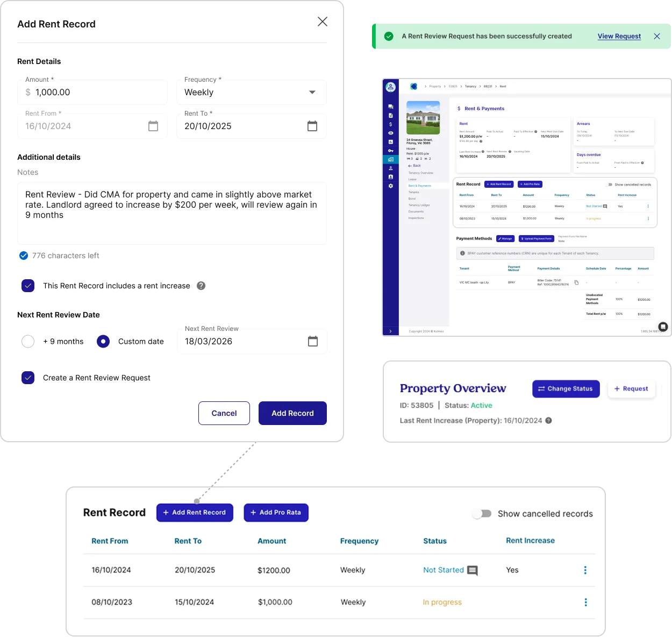
Task: Toggle Show cancelled records switch in small screenshot
Action: [609, 185]
